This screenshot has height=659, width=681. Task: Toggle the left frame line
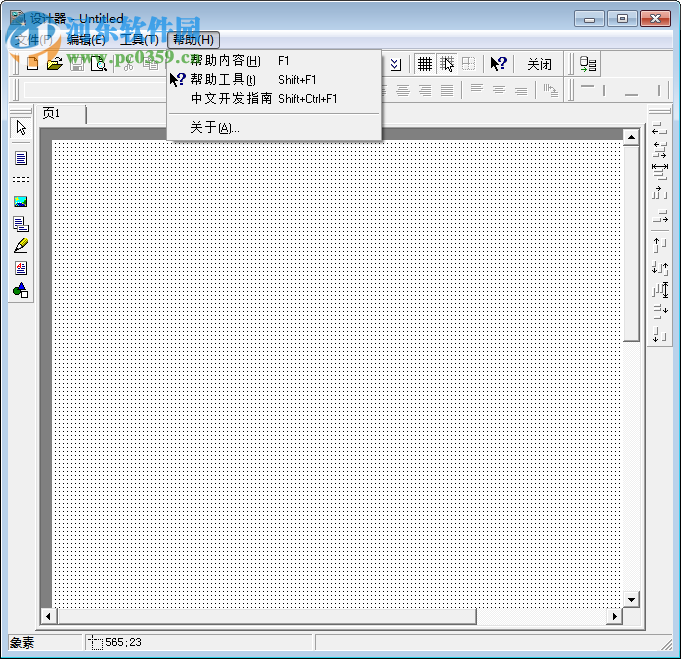coord(604,90)
